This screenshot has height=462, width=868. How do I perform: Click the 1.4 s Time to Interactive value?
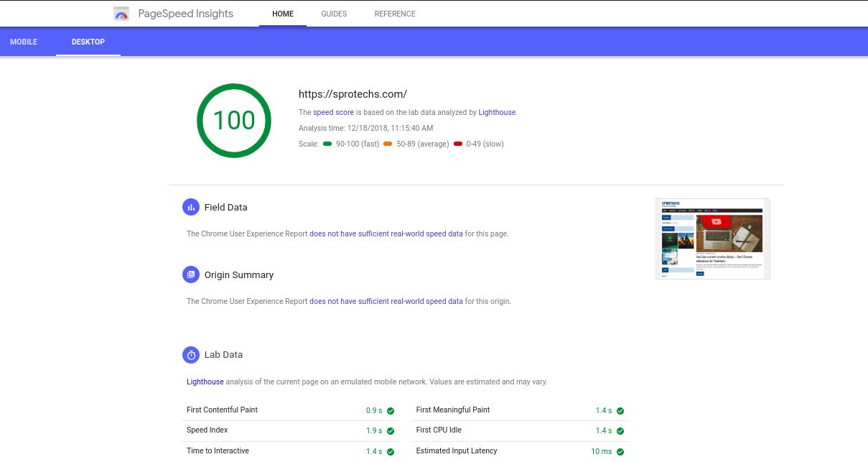tap(374, 452)
